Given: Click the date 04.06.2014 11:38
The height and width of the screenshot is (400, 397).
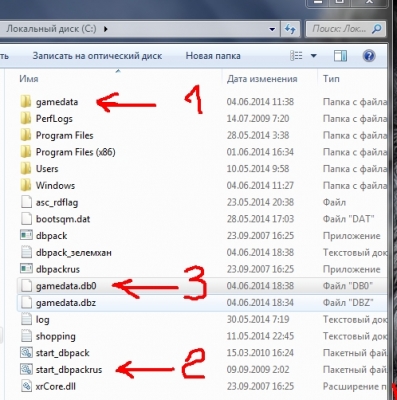Looking at the screenshot, I should pyautogui.click(x=260, y=102).
